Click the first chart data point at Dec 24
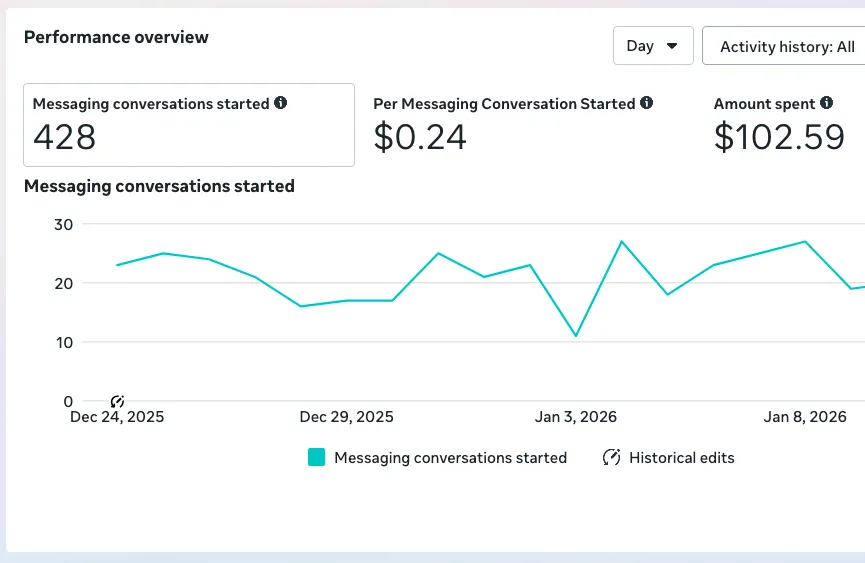The width and height of the screenshot is (865, 563). click(117, 265)
